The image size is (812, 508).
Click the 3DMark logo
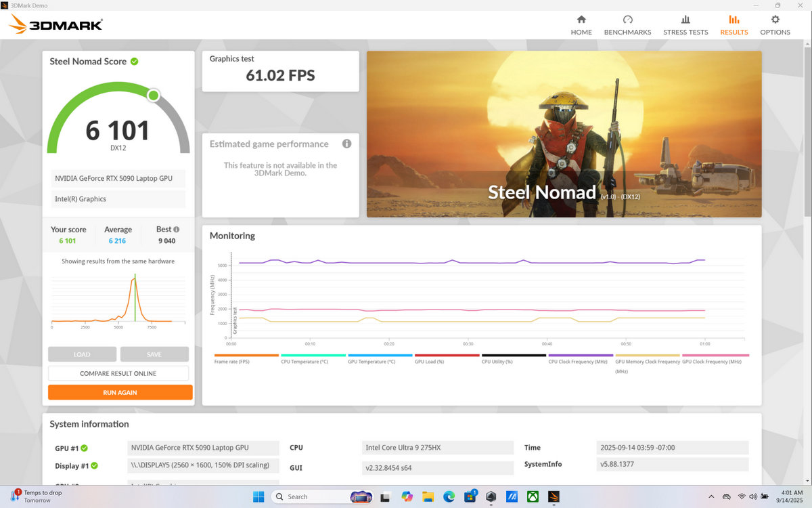point(55,25)
